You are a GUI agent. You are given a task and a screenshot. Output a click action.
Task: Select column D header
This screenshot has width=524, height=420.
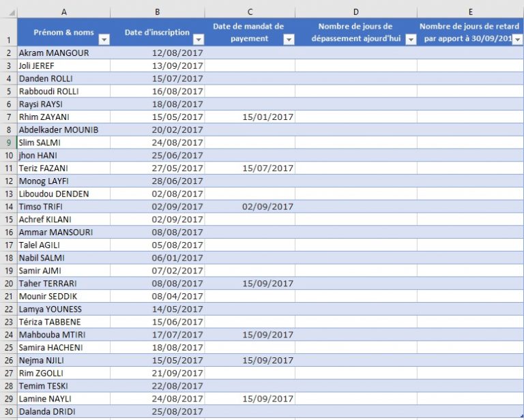(356, 12)
